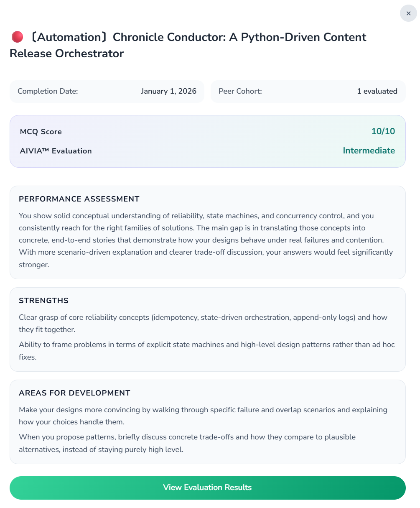Click the advice about failure and overlap scenarios
Screen dimensions: 420x508
(x=203, y=416)
